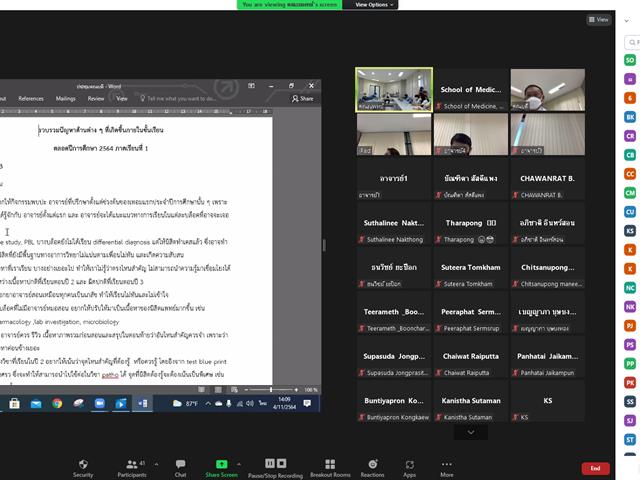Select the highlighted active speaker video

click(394, 90)
